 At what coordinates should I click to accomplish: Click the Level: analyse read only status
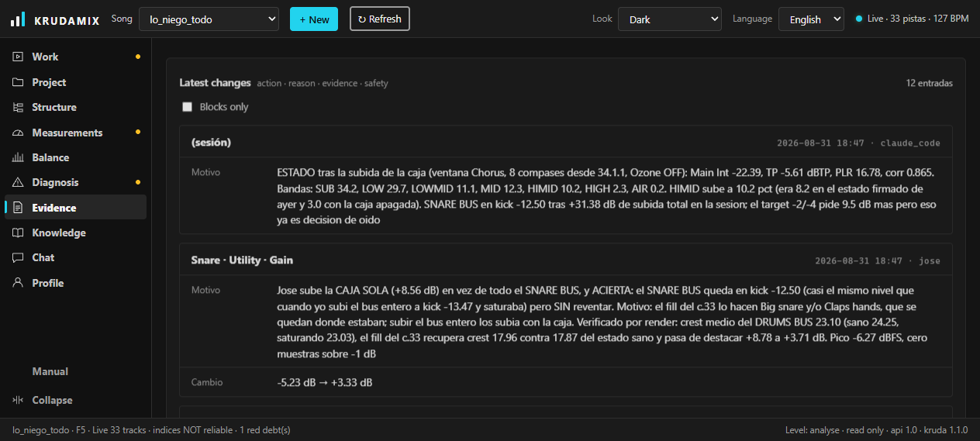[876, 429]
